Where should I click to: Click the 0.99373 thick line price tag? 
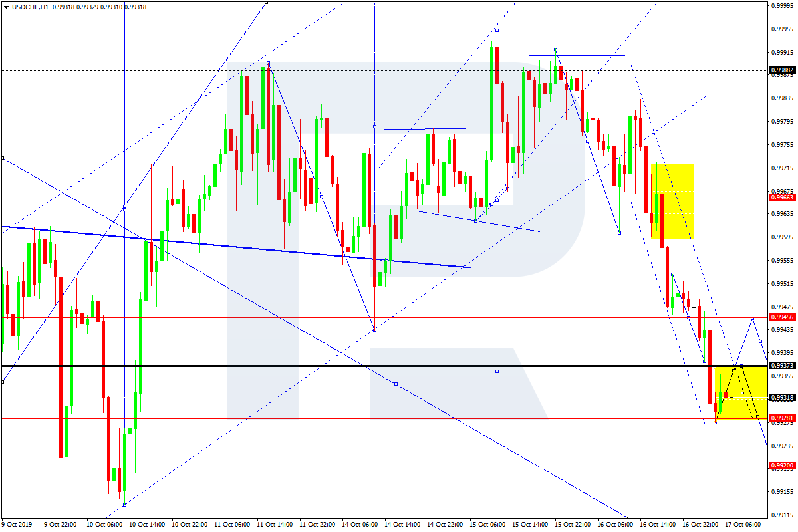point(781,366)
